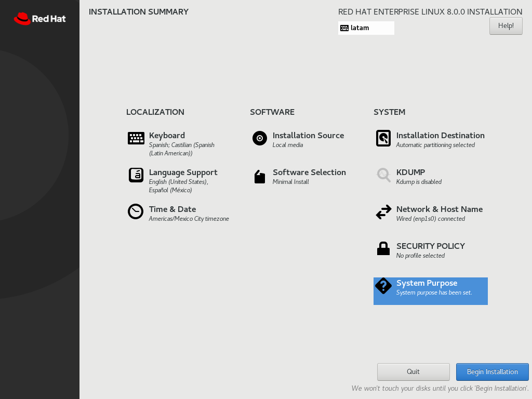The width and height of the screenshot is (532, 399).
Task: Click the Software Selection package icon
Action: tap(260, 177)
